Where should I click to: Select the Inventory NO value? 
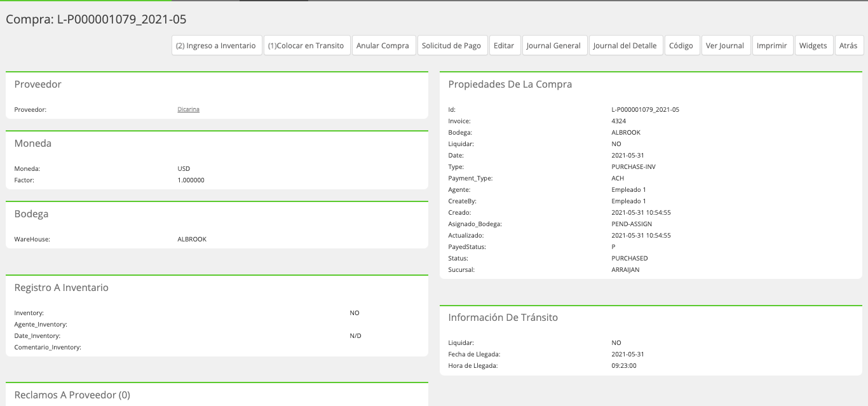(355, 313)
